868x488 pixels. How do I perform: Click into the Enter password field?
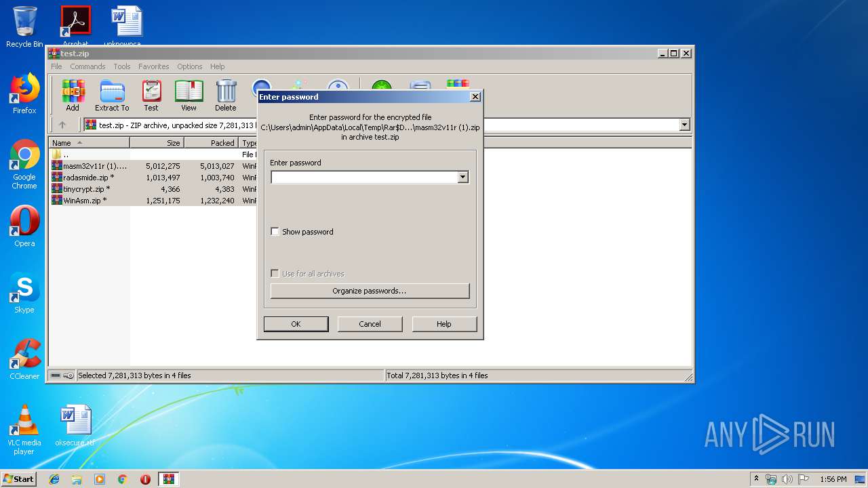(364, 177)
